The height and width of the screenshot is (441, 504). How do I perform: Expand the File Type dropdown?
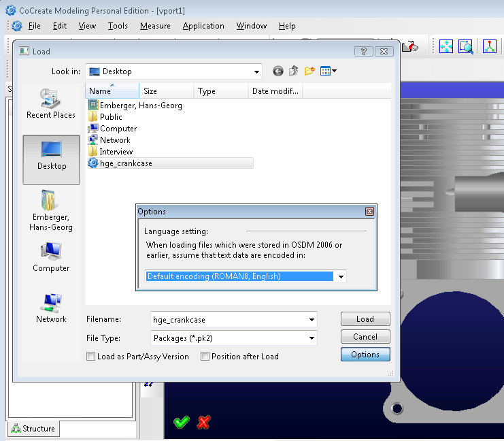point(312,338)
